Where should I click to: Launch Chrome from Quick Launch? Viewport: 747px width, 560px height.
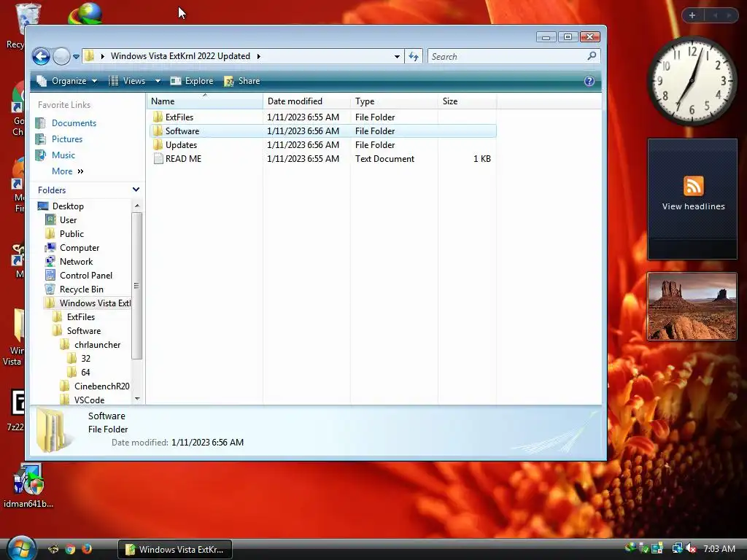(70, 550)
